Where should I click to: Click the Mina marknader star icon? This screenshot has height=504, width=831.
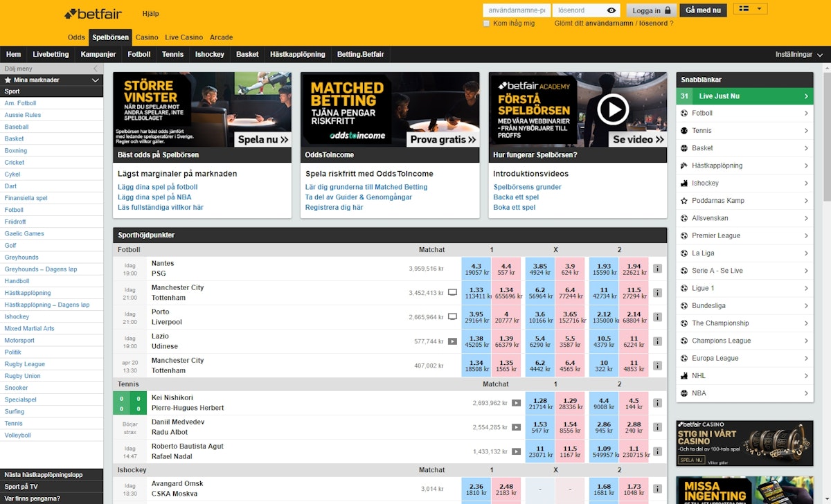(x=8, y=80)
